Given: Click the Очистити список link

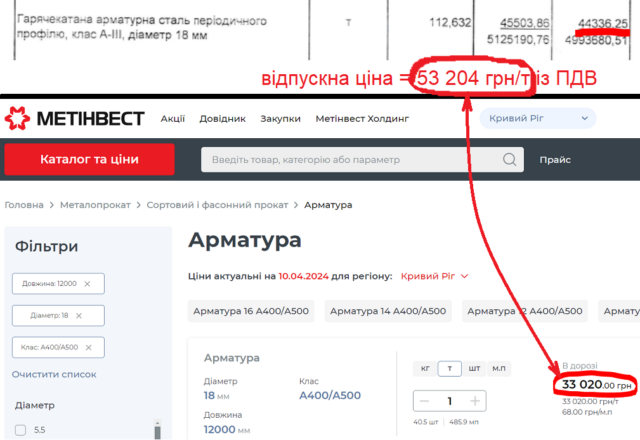Looking at the screenshot, I should (x=54, y=374).
